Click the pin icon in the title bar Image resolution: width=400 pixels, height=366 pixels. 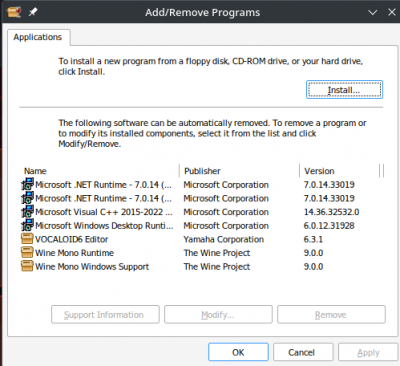33,12
